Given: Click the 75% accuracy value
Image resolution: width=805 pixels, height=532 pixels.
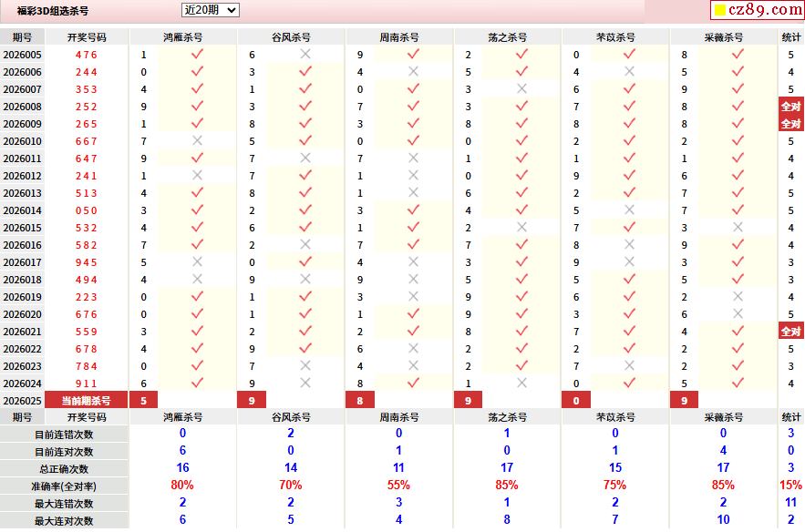Looking at the screenshot, I should pyautogui.click(x=615, y=485).
